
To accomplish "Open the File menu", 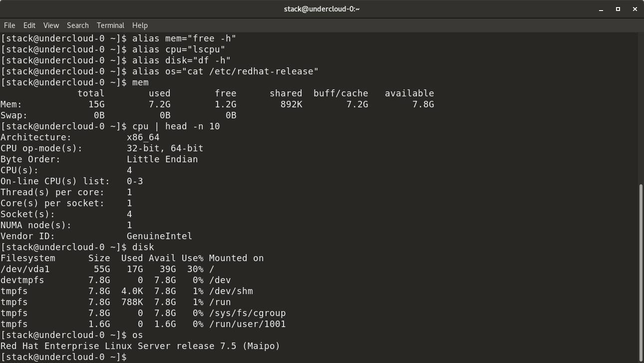I will coord(9,25).
